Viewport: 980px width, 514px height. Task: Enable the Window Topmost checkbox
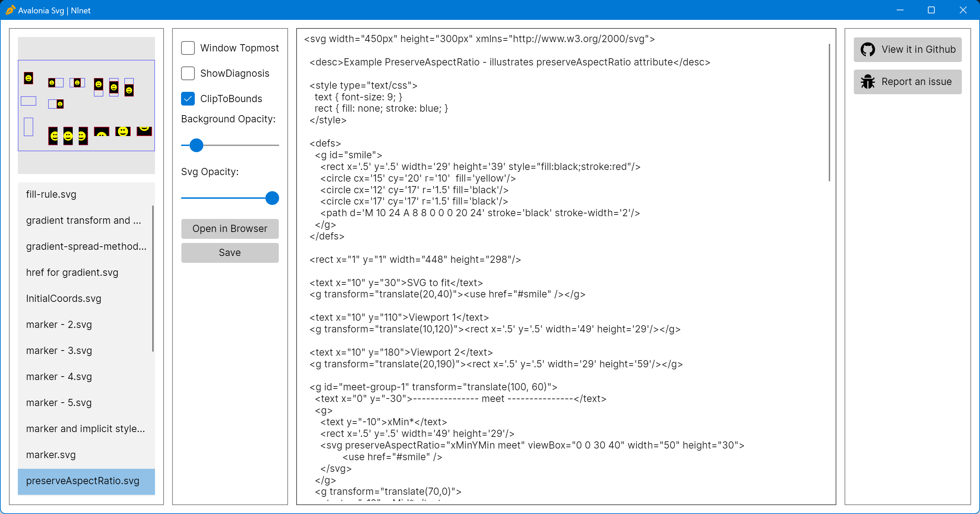(188, 48)
